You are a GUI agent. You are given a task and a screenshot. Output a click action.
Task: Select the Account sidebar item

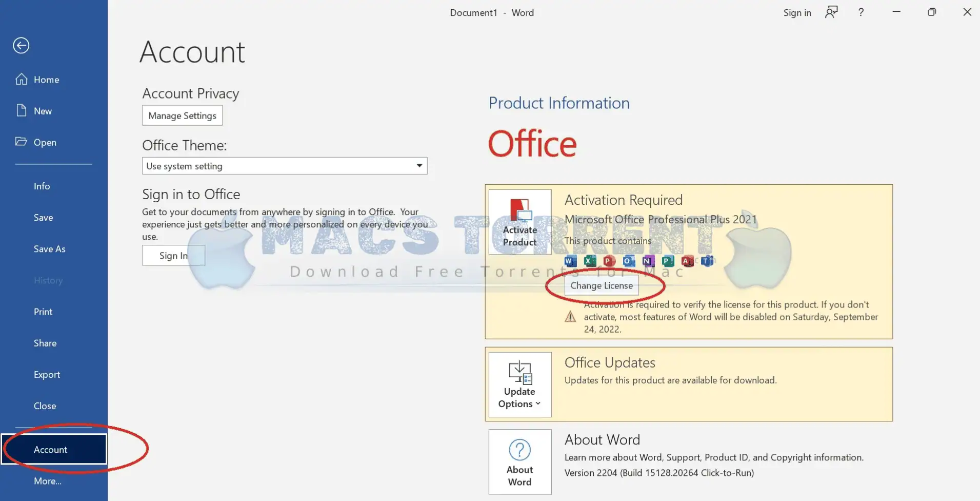pos(54,449)
